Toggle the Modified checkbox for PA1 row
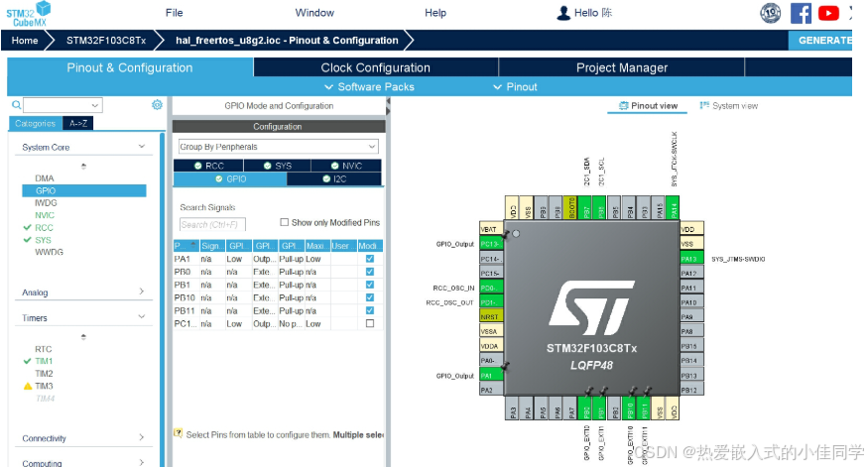This screenshot has height=467, width=868. pyautogui.click(x=370, y=259)
